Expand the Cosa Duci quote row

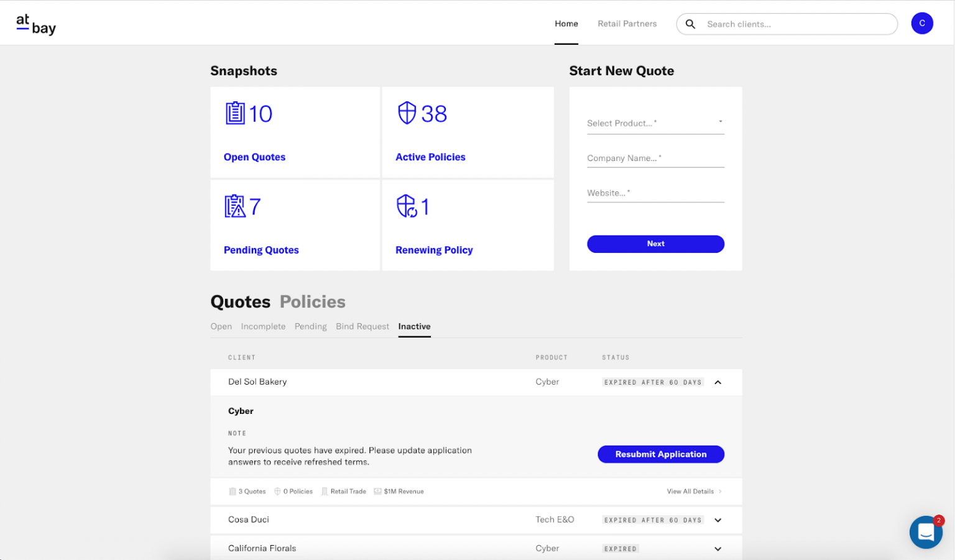click(x=718, y=520)
